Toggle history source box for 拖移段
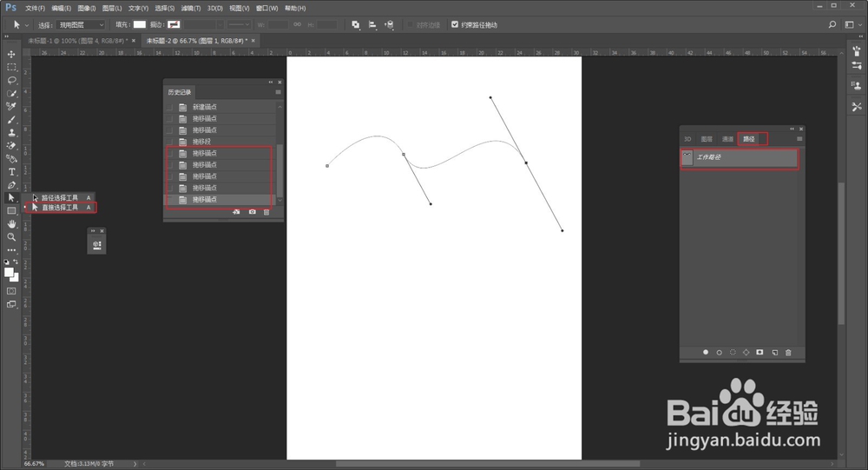The width and height of the screenshot is (868, 470). [x=170, y=142]
